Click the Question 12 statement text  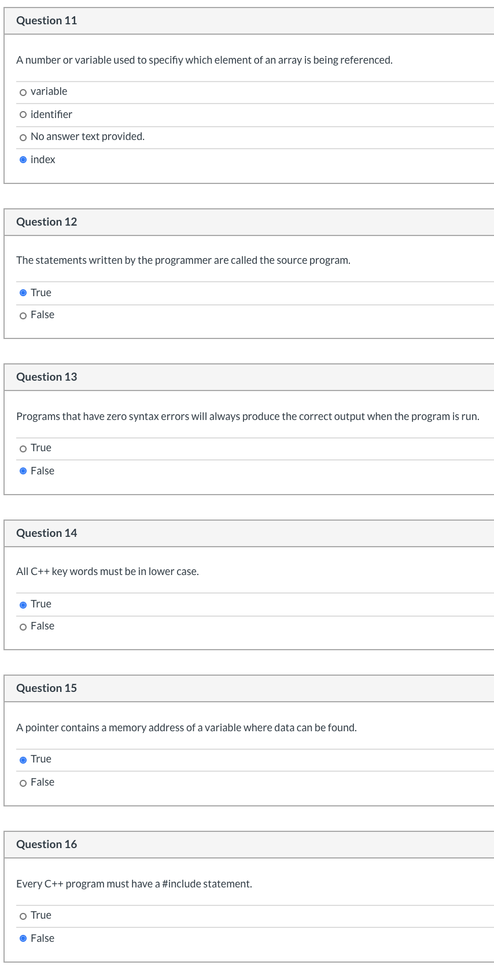pyautogui.click(x=183, y=260)
